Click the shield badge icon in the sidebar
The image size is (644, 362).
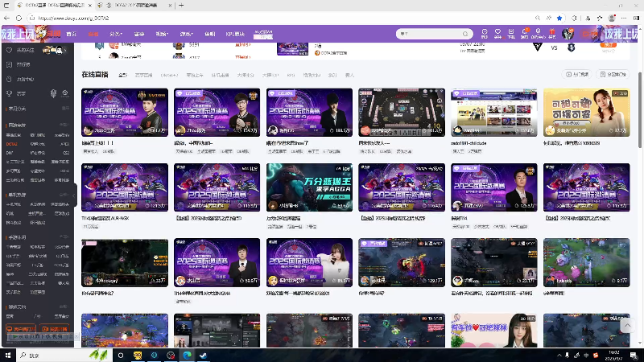(x=53, y=93)
